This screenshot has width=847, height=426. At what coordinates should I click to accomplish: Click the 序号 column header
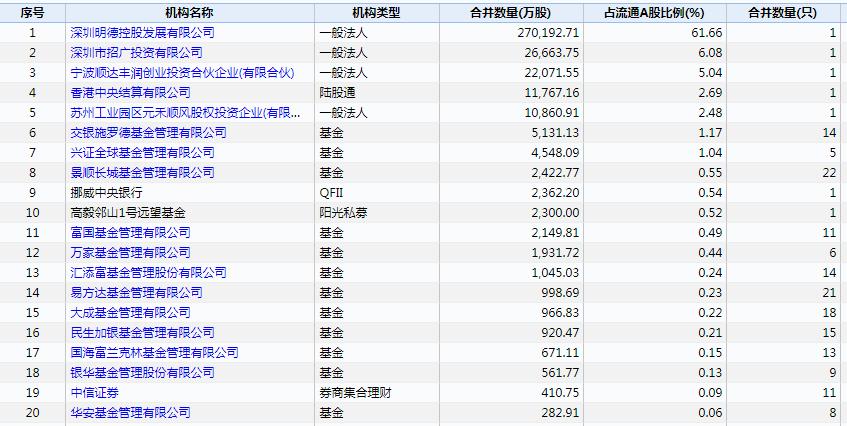(32, 12)
